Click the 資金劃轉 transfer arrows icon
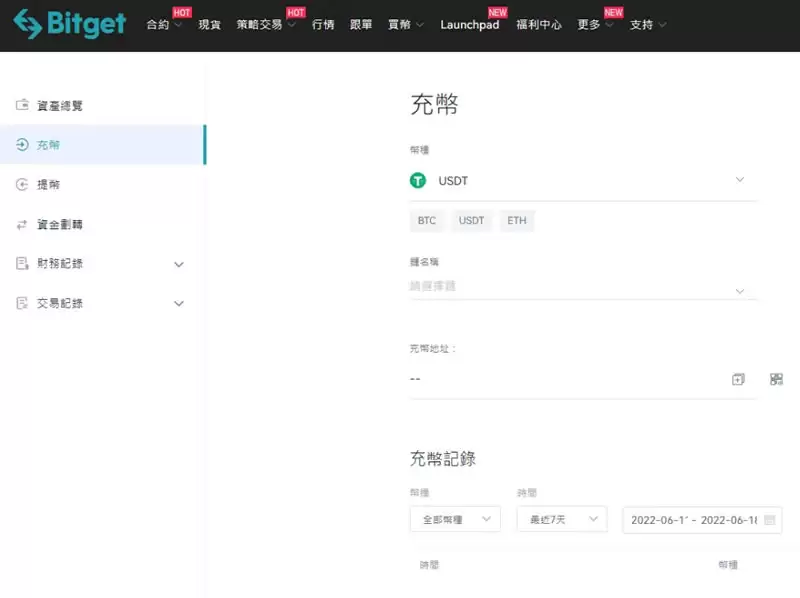The image size is (800, 598). 22,224
